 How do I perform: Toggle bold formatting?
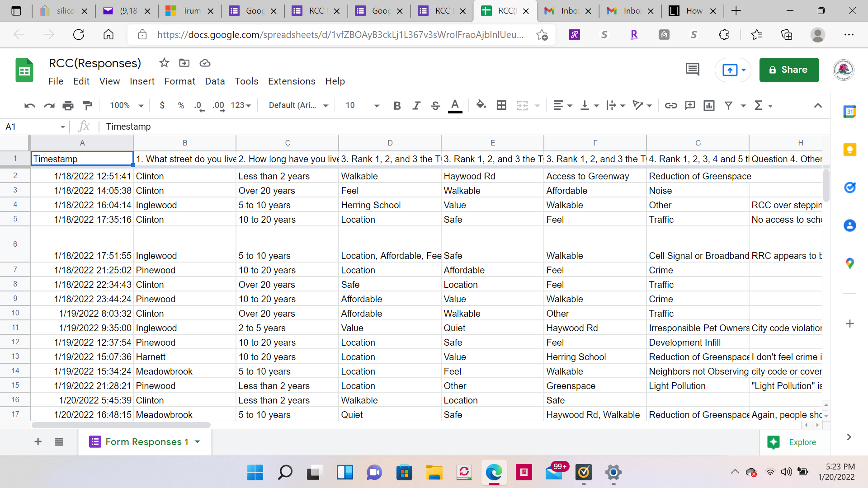[x=397, y=105]
